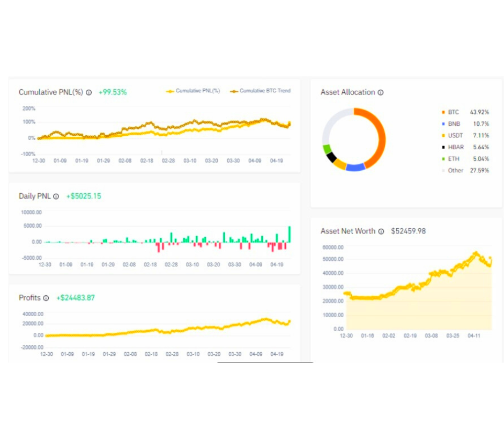
Task: Click BNB 10.7% value
Action: coord(481,124)
